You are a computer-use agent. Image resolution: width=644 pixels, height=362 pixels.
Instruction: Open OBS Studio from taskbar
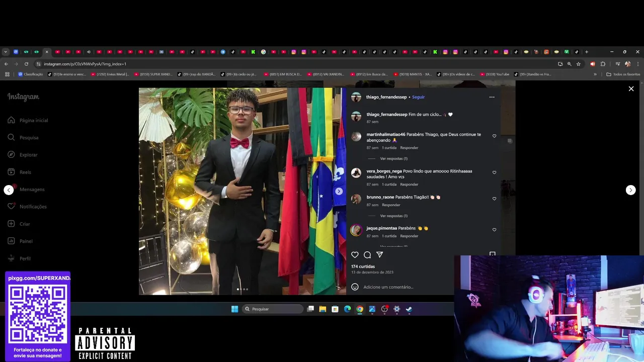[384, 309]
